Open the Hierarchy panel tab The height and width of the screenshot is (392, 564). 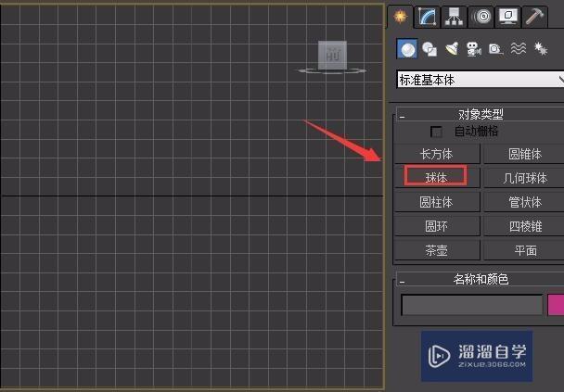454,17
